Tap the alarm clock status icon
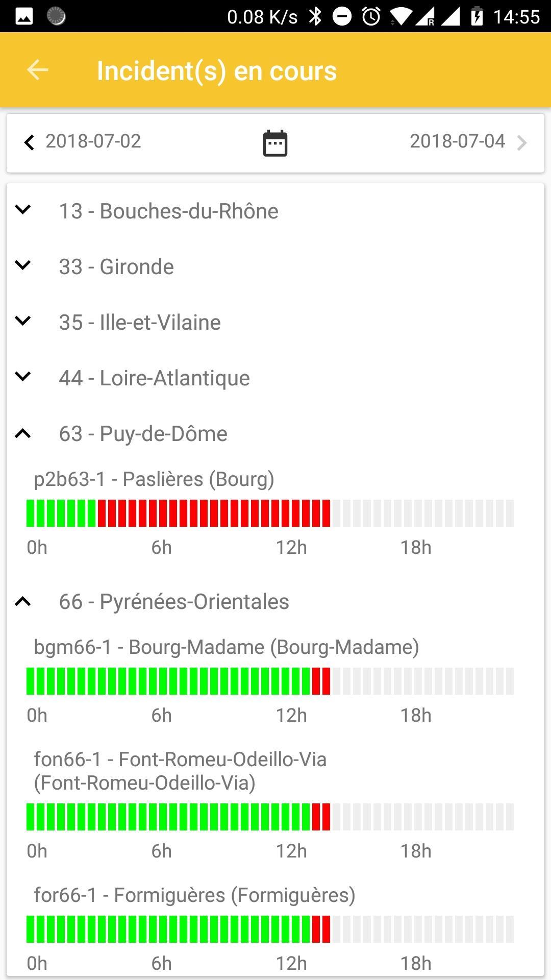Image resolution: width=551 pixels, height=980 pixels. [371, 17]
